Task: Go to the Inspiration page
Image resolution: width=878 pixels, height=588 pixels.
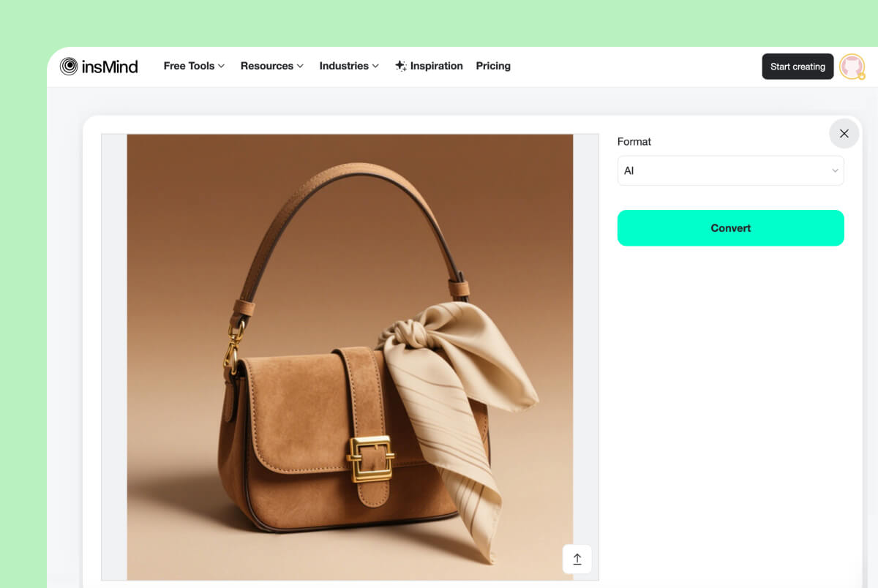Action: point(429,66)
